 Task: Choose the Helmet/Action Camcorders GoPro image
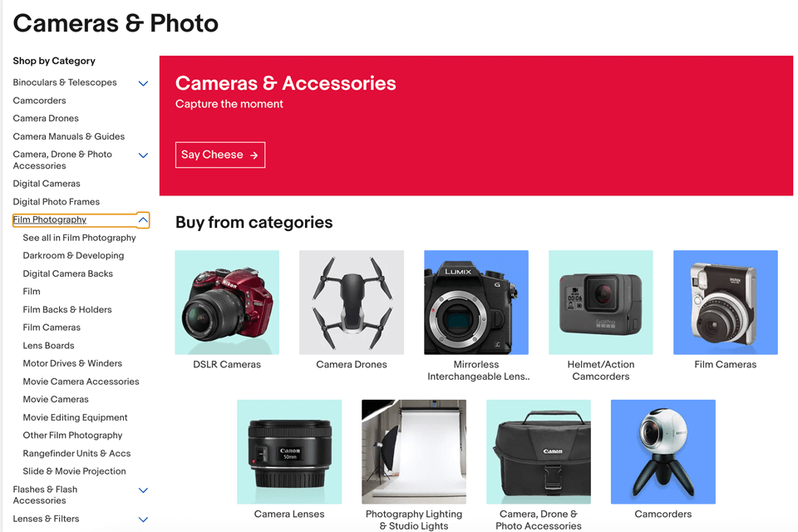coord(600,303)
